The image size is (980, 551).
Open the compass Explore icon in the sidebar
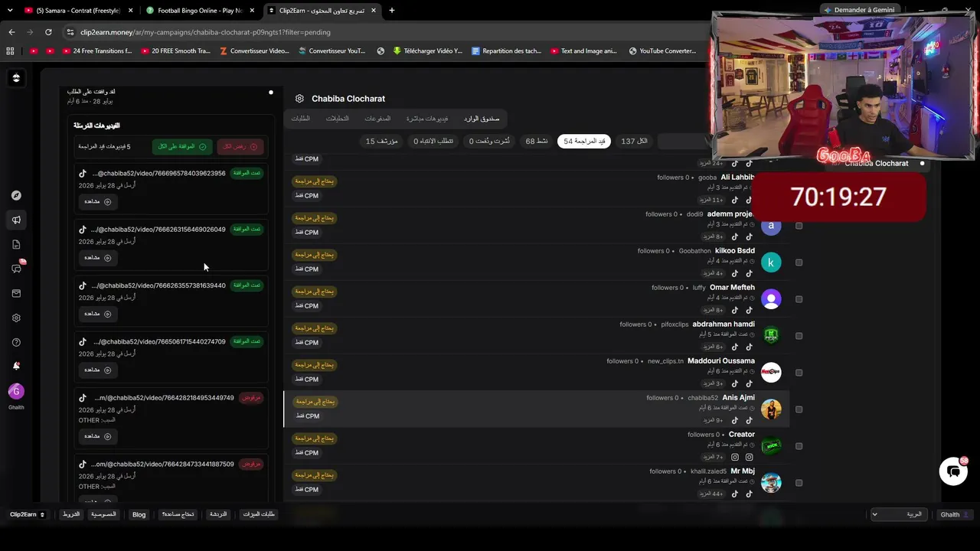coord(16,195)
